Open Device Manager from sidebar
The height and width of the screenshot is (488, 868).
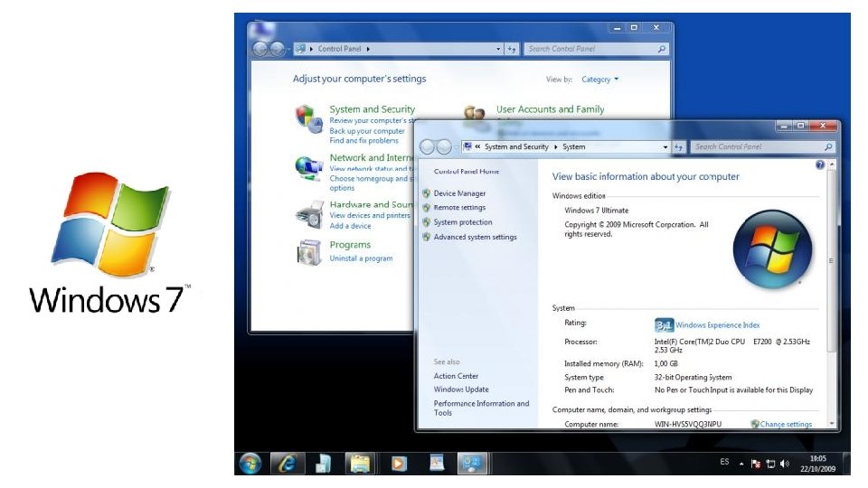pos(459,193)
